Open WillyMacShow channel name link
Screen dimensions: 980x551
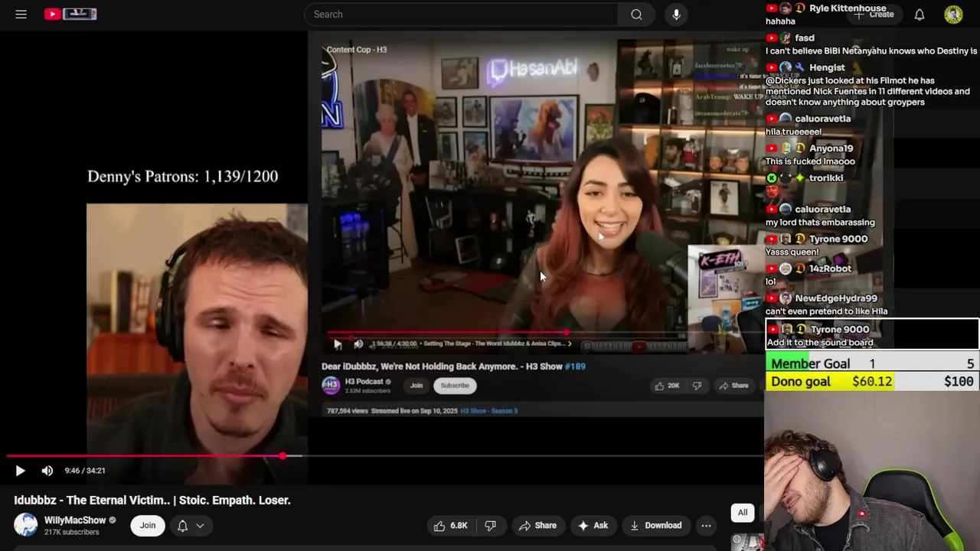pyautogui.click(x=75, y=520)
